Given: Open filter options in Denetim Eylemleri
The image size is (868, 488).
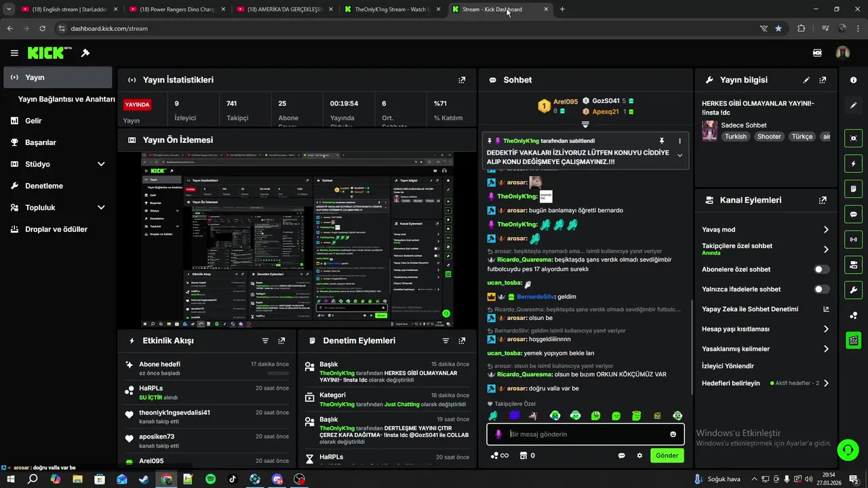Looking at the screenshot, I should (x=446, y=341).
